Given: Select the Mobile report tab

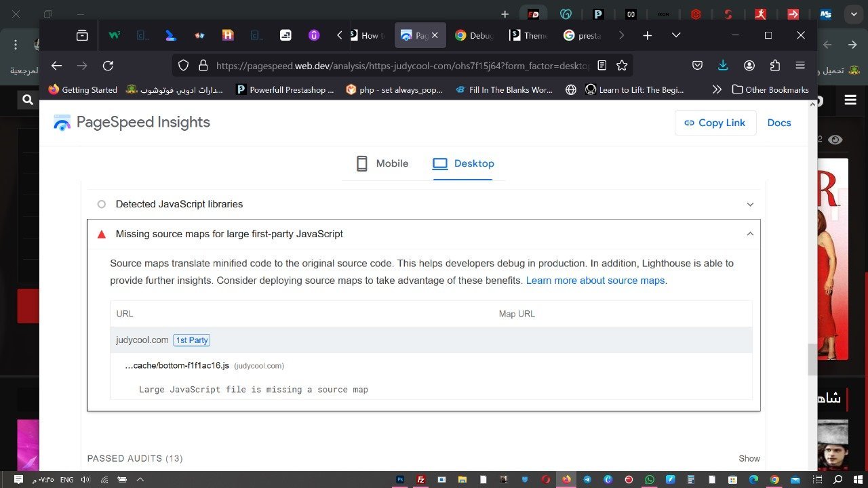Looking at the screenshot, I should [x=382, y=163].
